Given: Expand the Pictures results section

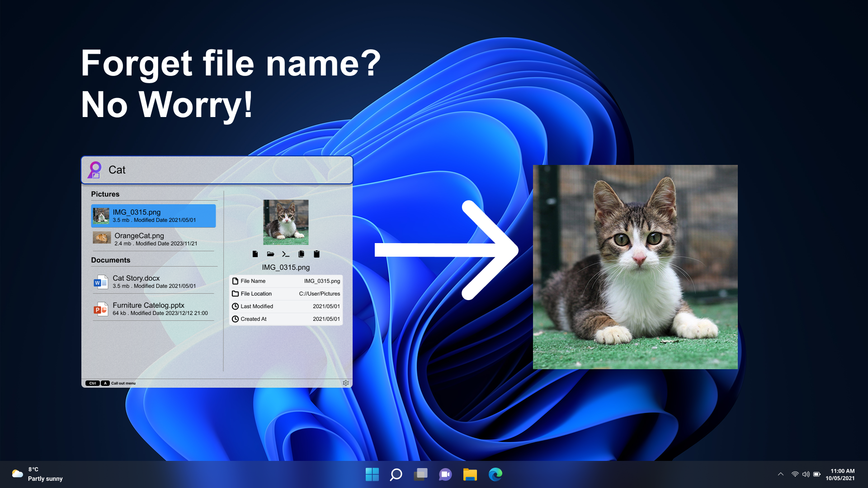Looking at the screenshot, I should [105, 194].
